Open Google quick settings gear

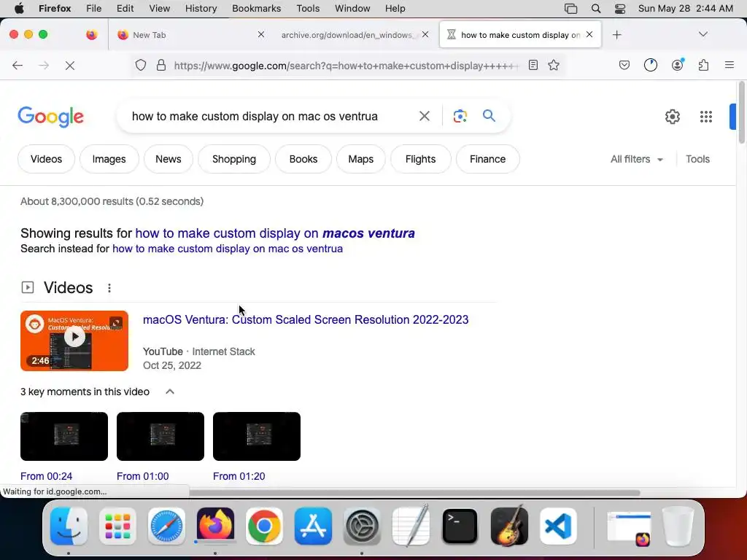[x=672, y=117]
